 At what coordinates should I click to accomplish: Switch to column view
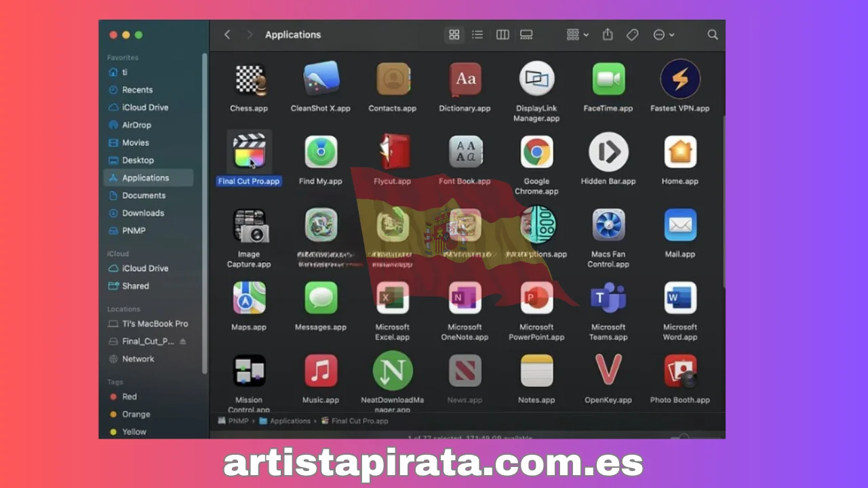tap(502, 35)
